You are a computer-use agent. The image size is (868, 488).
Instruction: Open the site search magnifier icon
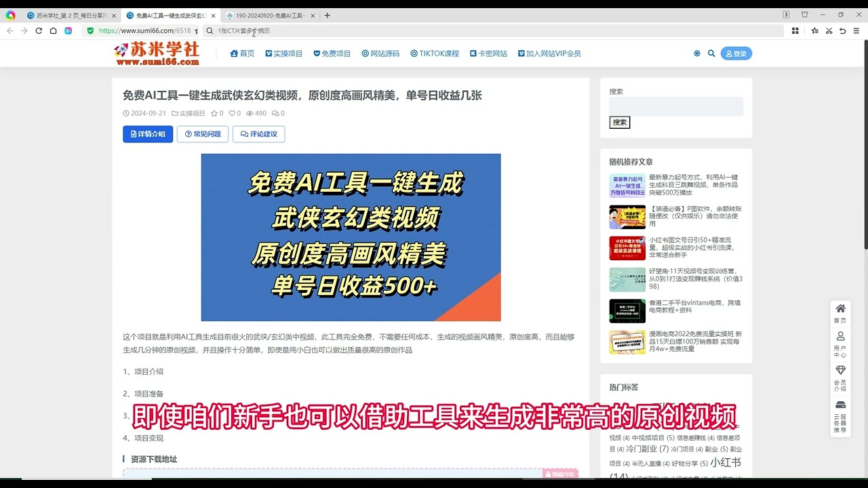pyautogui.click(x=711, y=54)
